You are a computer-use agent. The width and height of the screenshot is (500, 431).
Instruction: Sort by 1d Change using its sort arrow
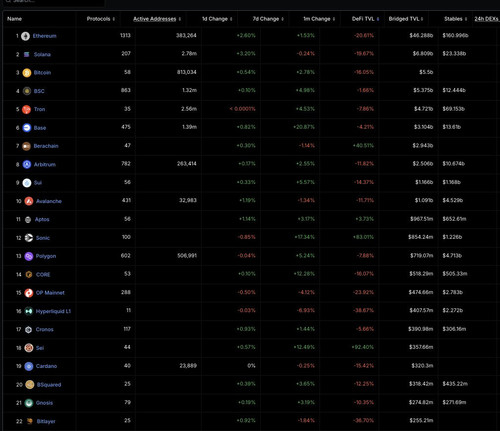[231, 19]
